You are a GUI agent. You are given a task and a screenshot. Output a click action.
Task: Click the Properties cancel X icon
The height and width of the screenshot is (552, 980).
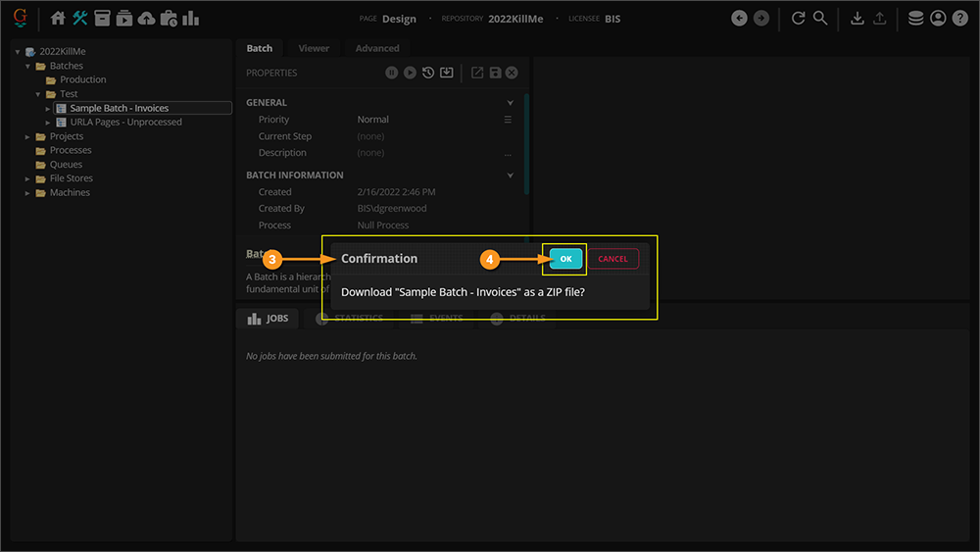point(512,73)
